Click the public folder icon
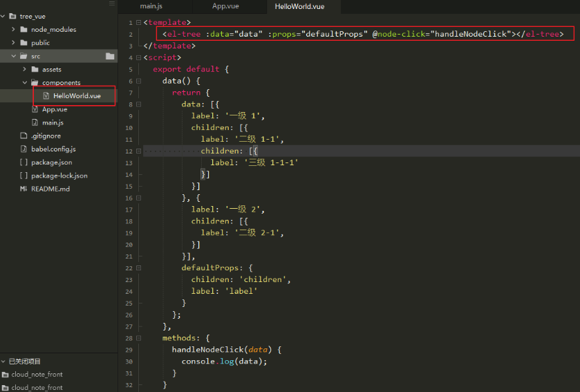 click(x=24, y=43)
